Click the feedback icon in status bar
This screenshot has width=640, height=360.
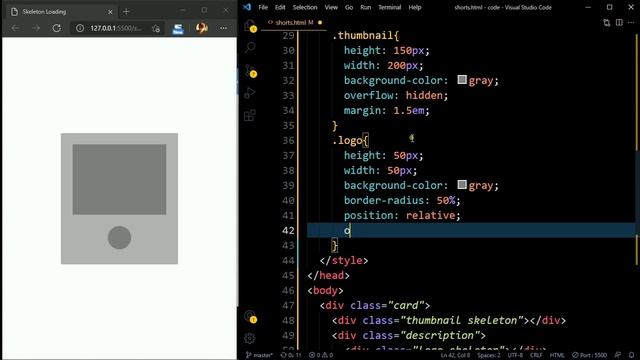[618, 355]
